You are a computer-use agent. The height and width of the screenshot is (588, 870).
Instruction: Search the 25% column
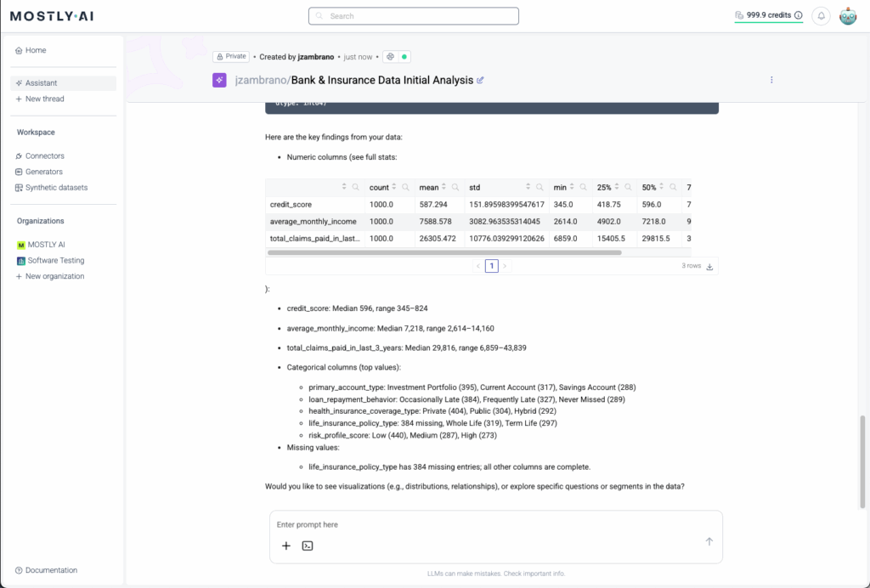(628, 188)
